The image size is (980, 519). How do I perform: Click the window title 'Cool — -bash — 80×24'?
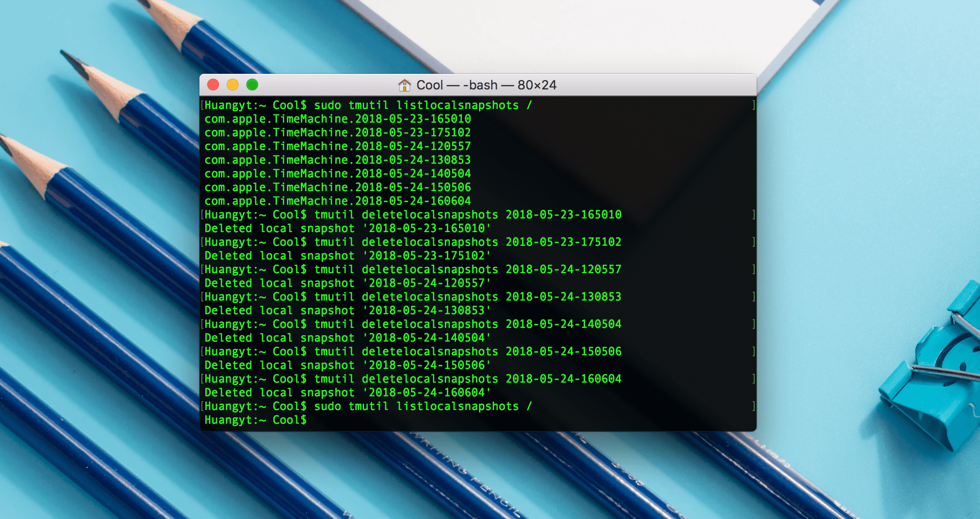486,85
